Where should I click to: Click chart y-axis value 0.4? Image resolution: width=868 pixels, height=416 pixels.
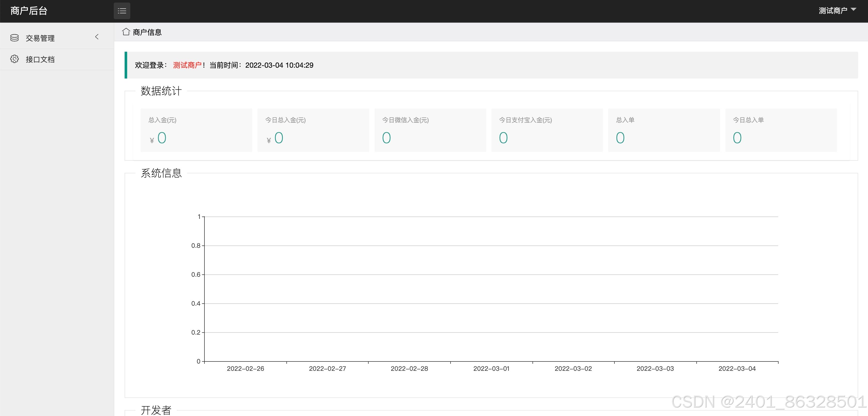(x=196, y=304)
